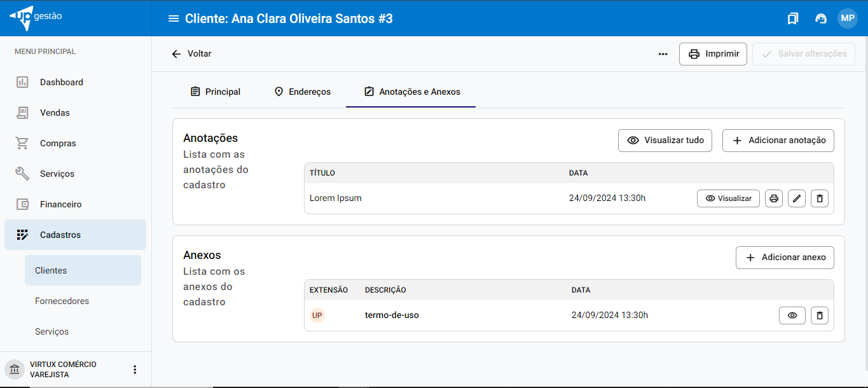Viewport: 868px width, 388px height.
Task: Open the support headset icon
Action: tap(821, 18)
